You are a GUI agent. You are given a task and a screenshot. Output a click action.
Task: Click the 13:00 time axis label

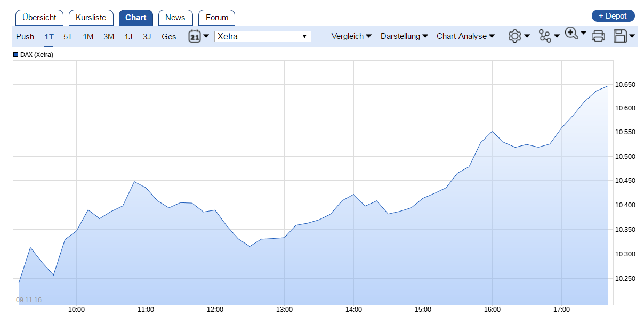284,310
